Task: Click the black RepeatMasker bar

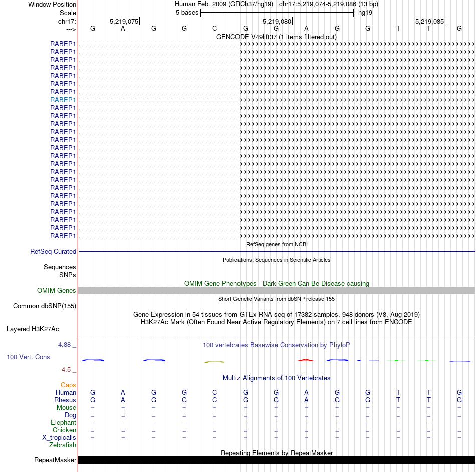Action: [x=277, y=460]
